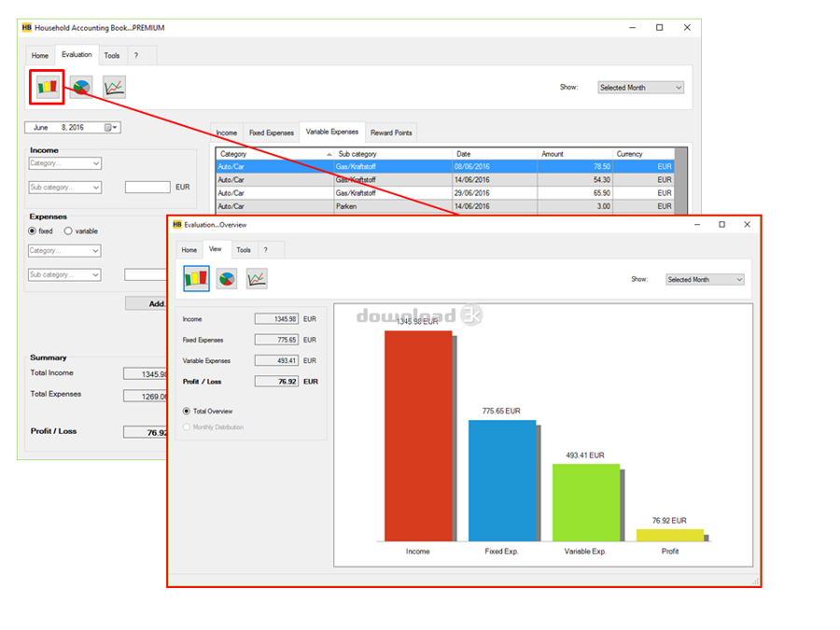This screenshot has width=840, height=630.
Task: Click the Income amount EUR input field
Action: click(x=147, y=187)
